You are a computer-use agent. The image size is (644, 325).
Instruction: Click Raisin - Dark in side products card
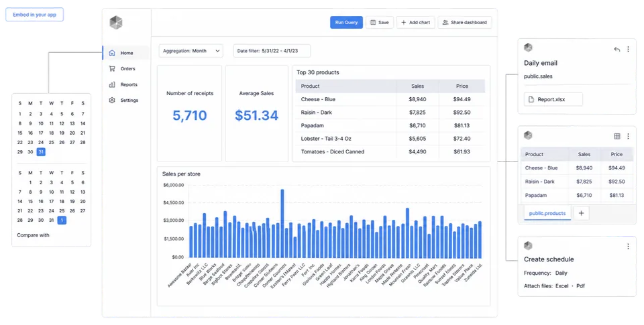tap(539, 182)
